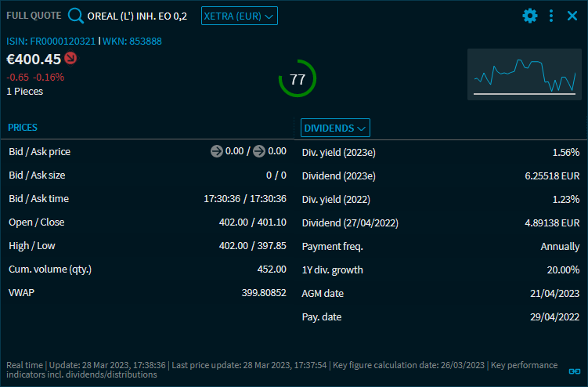Click the green score gauge showing 77
Screen dimensions: 588x387
(298, 79)
